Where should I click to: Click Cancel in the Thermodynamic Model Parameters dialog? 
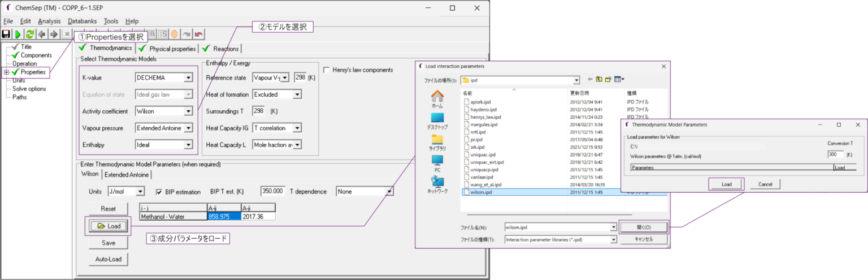[x=765, y=184]
